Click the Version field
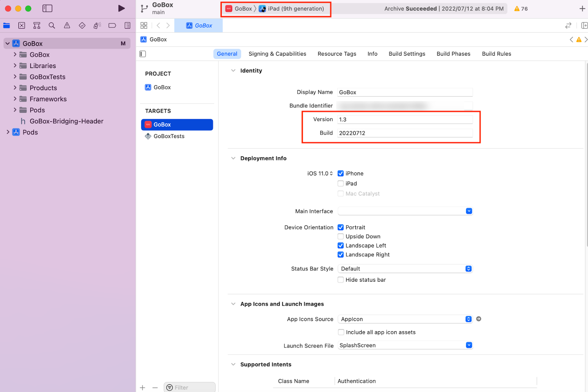The height and width of the screenshot is (392, 588). point(405,120)
